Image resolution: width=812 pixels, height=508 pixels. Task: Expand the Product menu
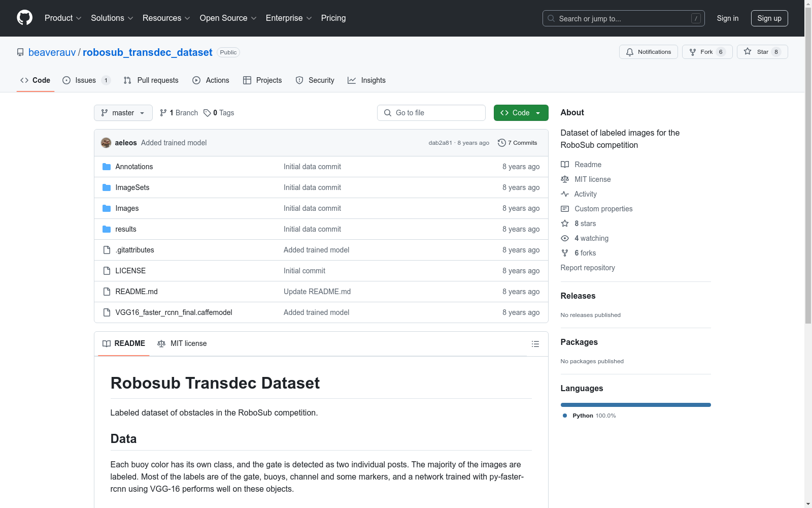pyautogui.click(x=63, y=18)
